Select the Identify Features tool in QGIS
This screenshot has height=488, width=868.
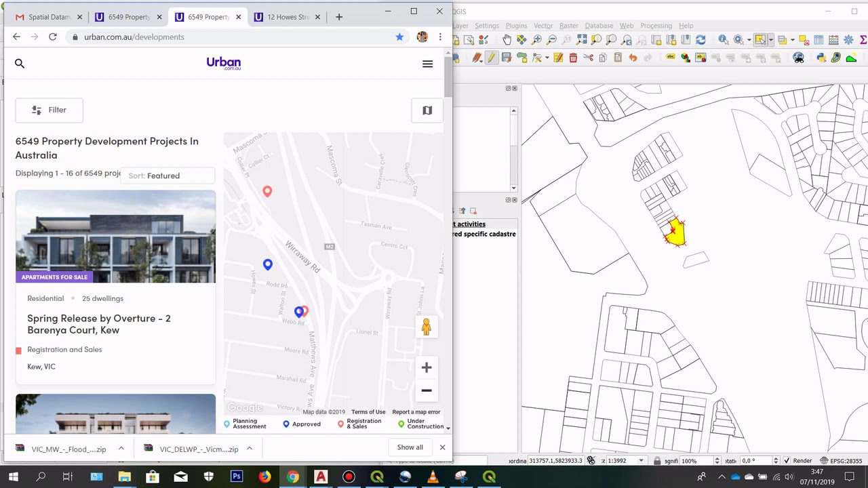(x=723, y=40)
